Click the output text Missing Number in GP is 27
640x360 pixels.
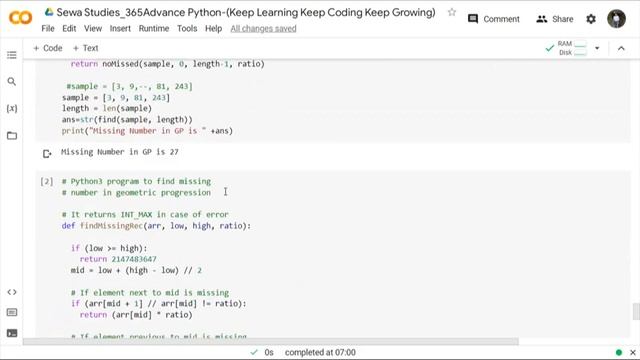[x=120, y=152]
